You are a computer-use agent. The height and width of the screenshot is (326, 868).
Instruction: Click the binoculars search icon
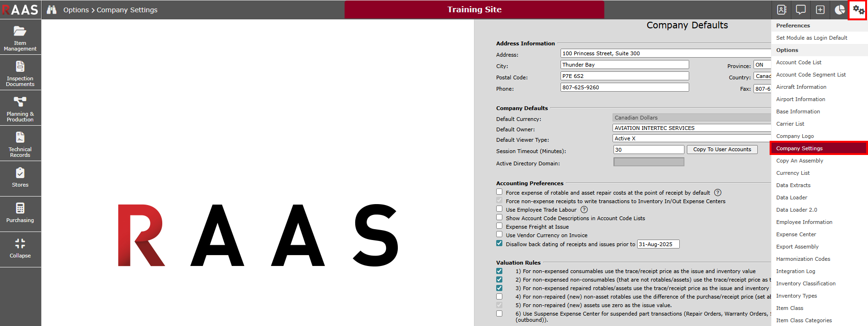(52, 10)
